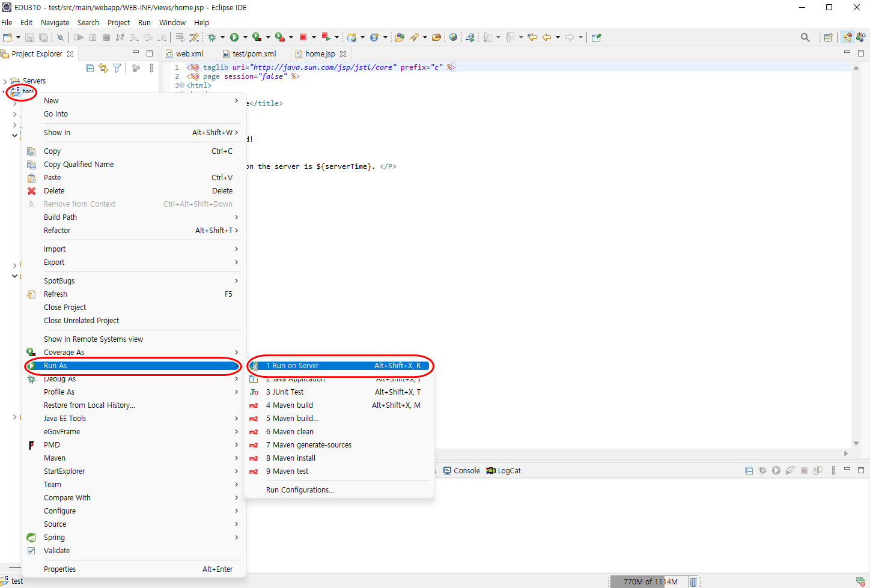Maximize the editor area

coord(861,53)
